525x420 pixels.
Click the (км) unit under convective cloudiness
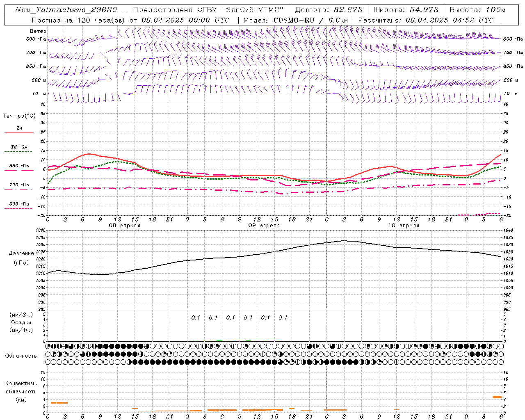pyautogui.click(x=21, y=399)
